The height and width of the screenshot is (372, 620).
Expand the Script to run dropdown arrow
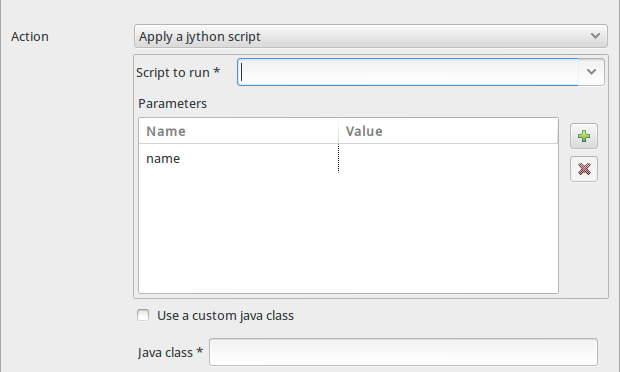click(x=591, y=72)
